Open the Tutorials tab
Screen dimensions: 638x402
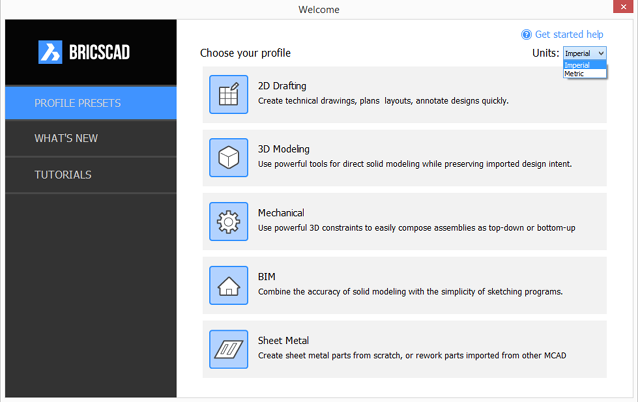pos(91,175)
